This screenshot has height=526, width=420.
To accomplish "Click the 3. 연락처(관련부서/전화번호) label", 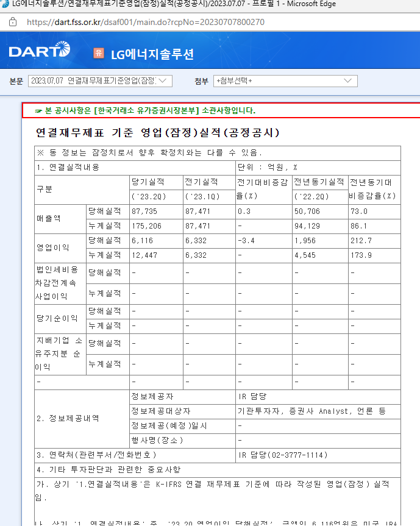I will [x=96, y=455].
